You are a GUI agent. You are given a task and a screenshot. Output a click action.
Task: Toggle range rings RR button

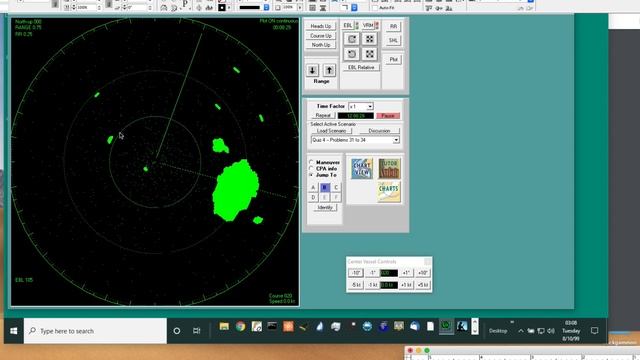[x=393, y=27]
